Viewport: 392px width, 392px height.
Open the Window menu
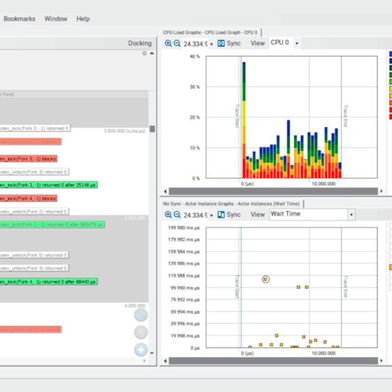pyautogui.click(x=56, y=19)
